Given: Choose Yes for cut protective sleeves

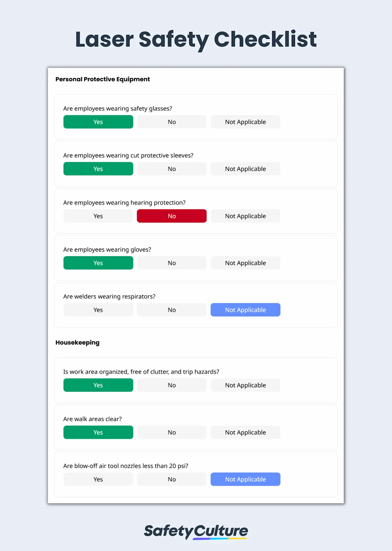Looking at the screenshot, I should [98, 169].
